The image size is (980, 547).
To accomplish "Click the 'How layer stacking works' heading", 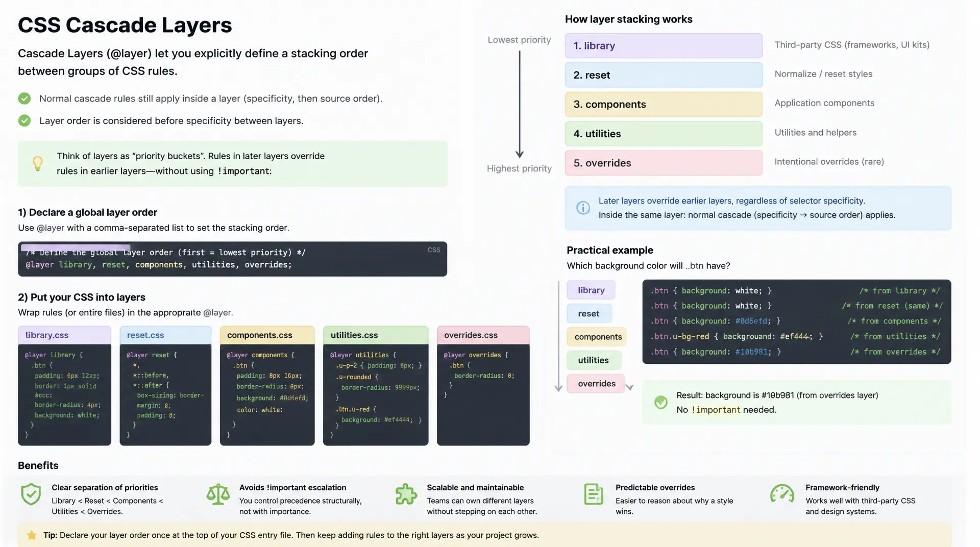I will tap(629, 19).
